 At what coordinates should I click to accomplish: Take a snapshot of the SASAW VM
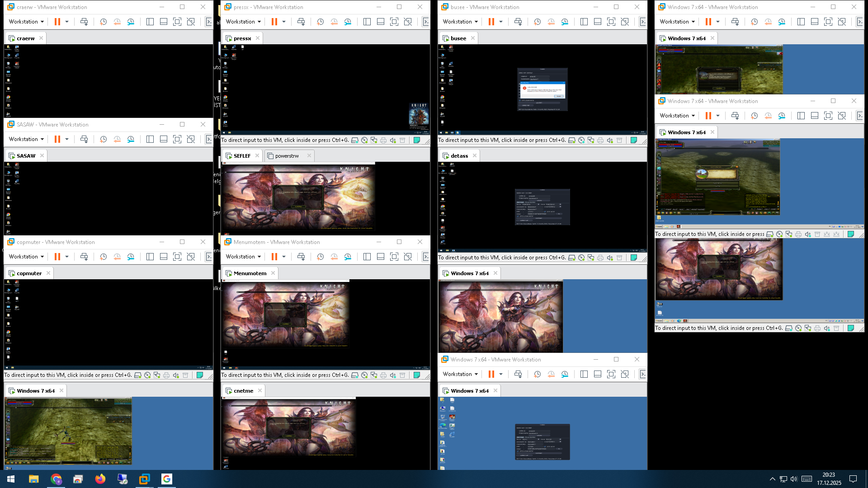tap(103, 139)
